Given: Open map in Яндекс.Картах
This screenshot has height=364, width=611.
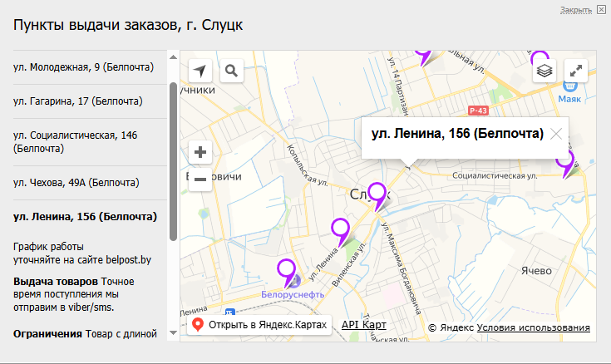Looking at the screenshot, I should pos(259,325).
